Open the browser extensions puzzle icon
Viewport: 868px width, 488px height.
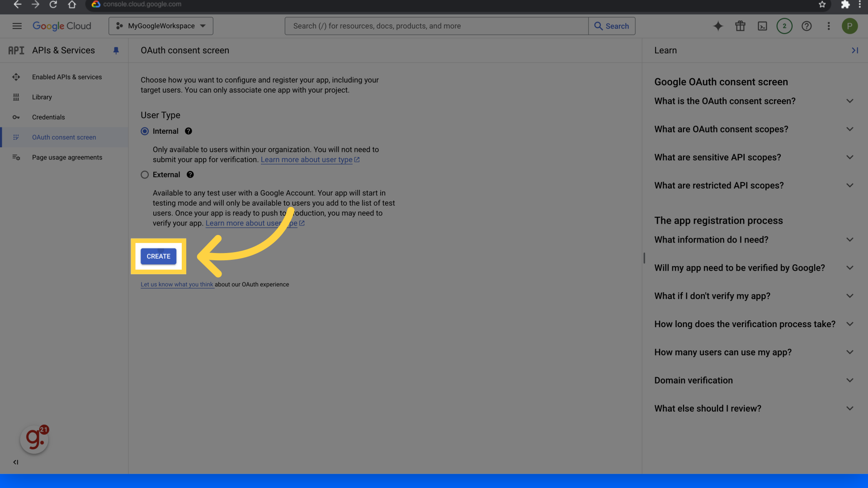point(845,5)
